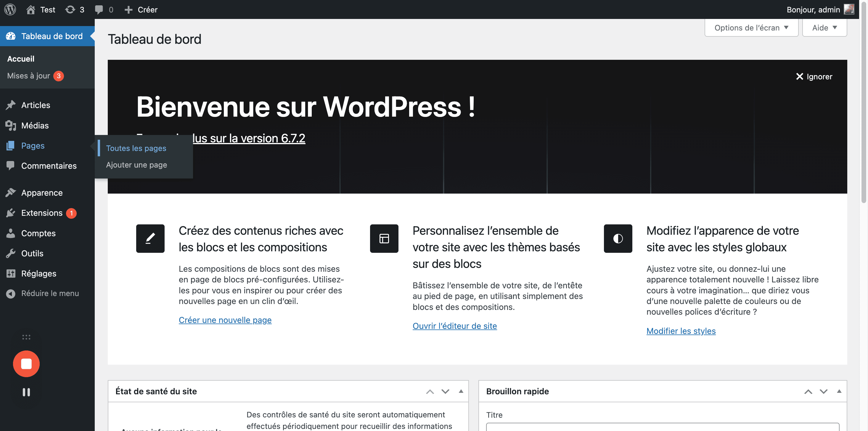Click the Titre input field in Brouillon rapide

(x=663, y=427)
